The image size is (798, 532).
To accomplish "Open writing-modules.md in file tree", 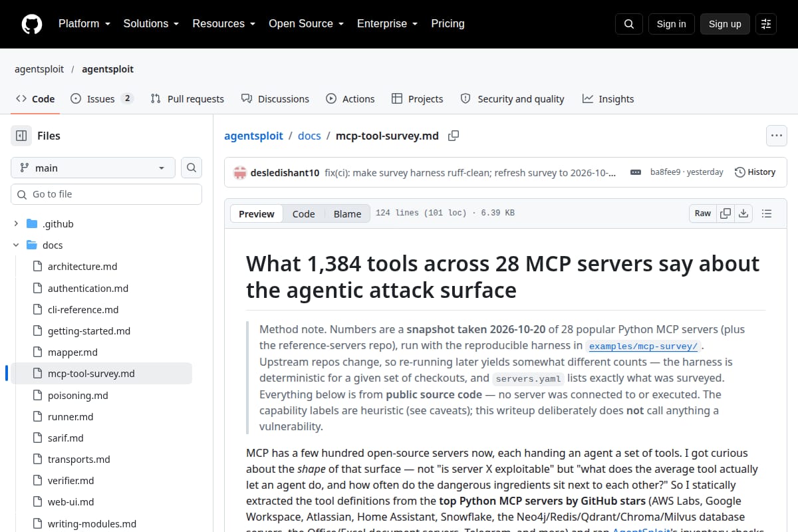I will [92, 523].
